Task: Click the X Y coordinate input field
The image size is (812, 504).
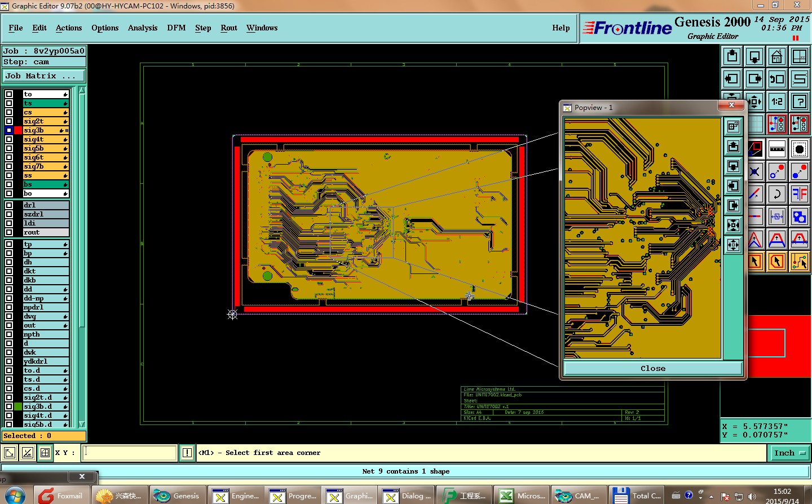Action: point(130,453)
